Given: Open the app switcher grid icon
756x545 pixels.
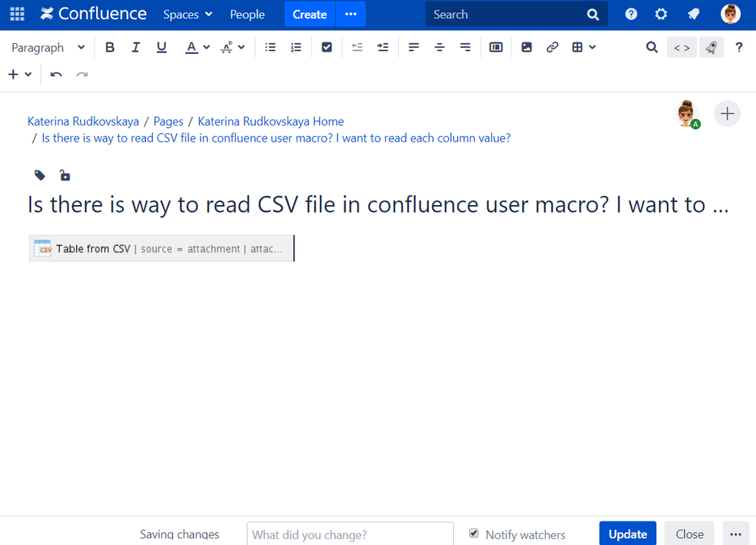Looking at the screenshot, I should point(17,14).
